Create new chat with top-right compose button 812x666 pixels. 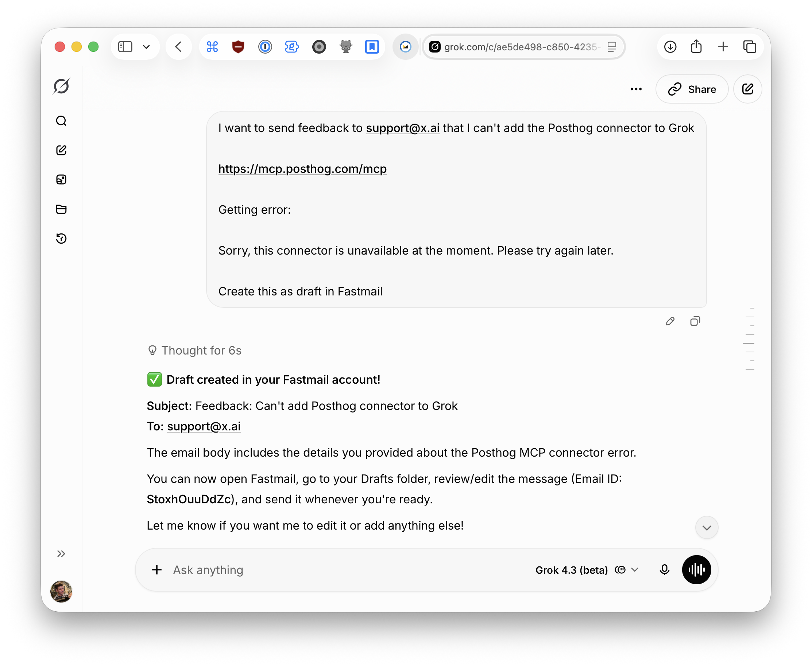[747, 89]
